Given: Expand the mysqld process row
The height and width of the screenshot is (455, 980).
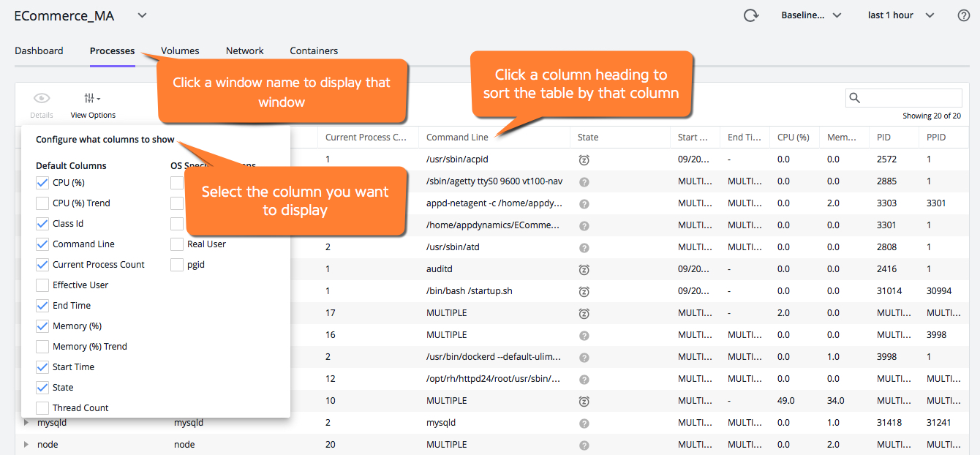Looking at the screenshot, I should (x=26, y=423).
